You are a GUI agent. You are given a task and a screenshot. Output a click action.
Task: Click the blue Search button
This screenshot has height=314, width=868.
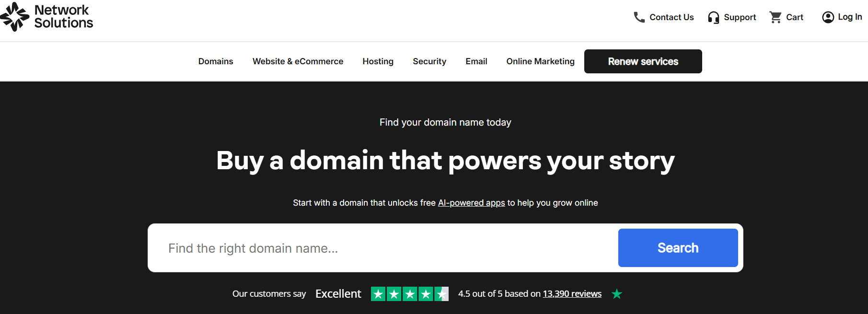678,248
